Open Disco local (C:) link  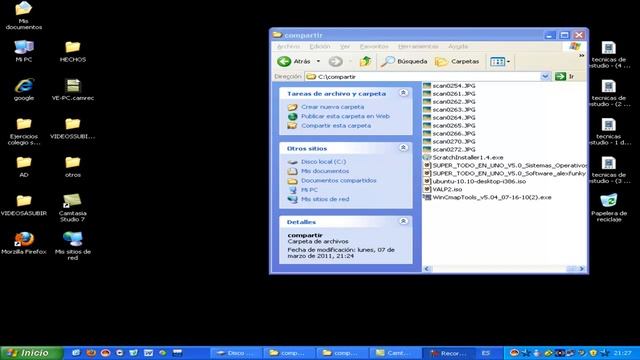pos(323,162)
